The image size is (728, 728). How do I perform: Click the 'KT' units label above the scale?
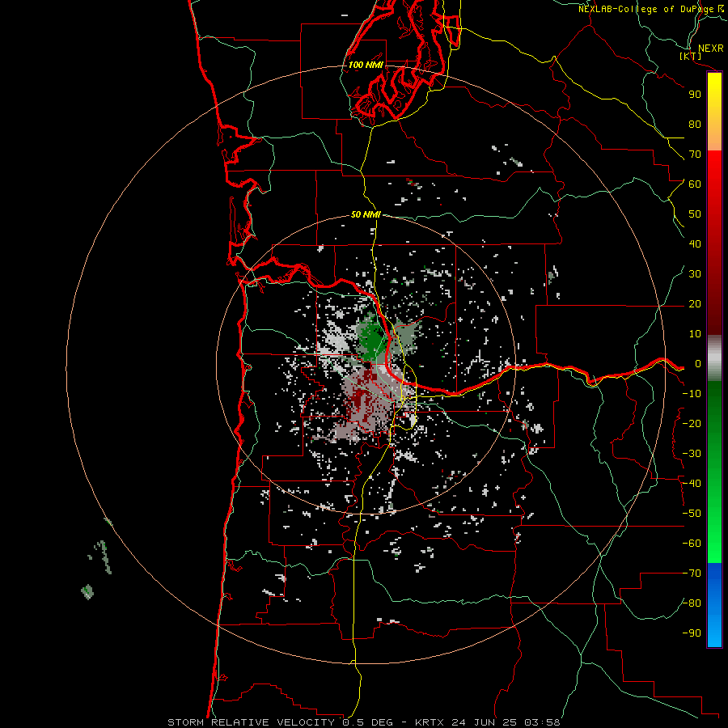pos(690,56)
